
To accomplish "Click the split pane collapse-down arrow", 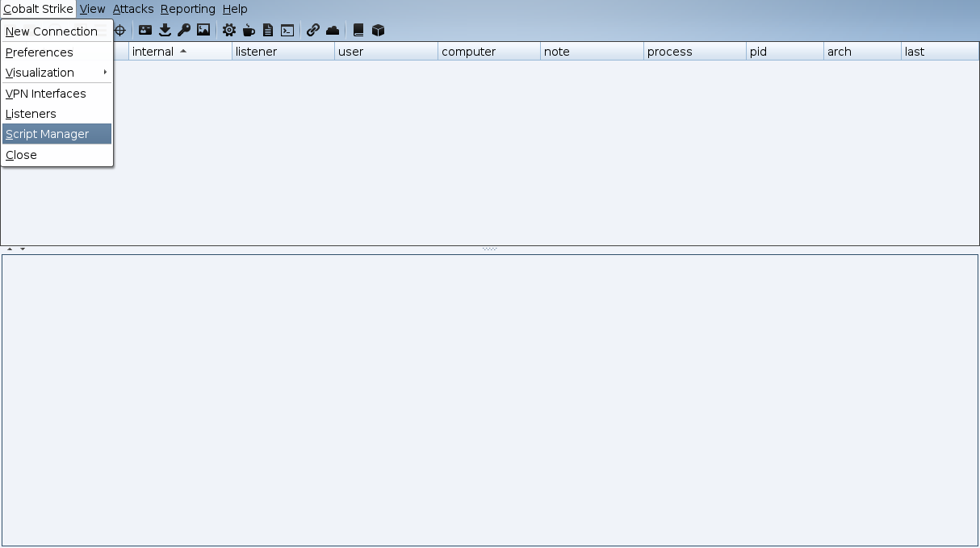I will 23,249.
